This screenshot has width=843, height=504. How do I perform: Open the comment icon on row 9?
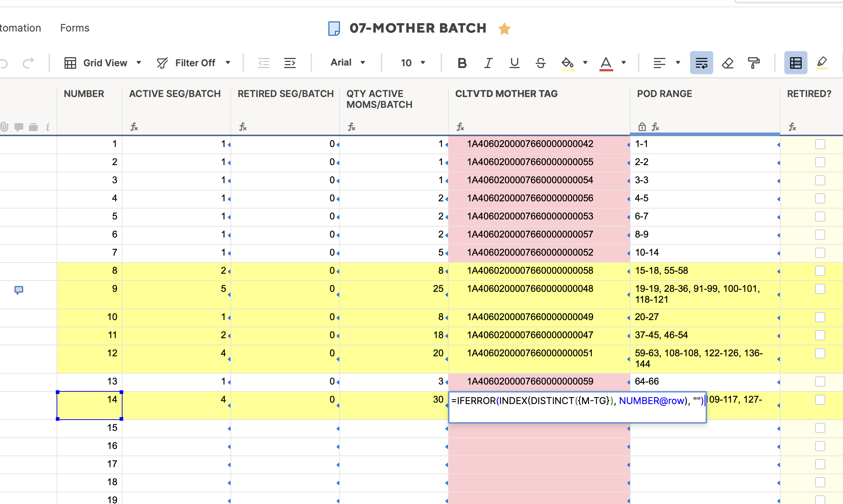click(x=19, y=290)
